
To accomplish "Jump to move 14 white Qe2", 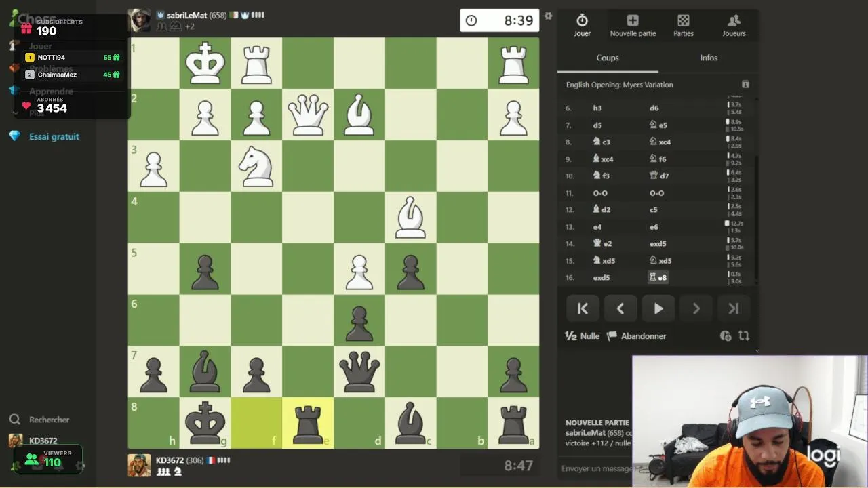I will [603, 243].
